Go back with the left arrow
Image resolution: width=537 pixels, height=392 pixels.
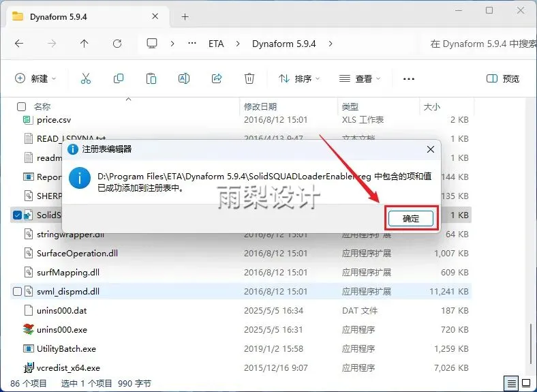pyautogui.click(x=19, y=44)
